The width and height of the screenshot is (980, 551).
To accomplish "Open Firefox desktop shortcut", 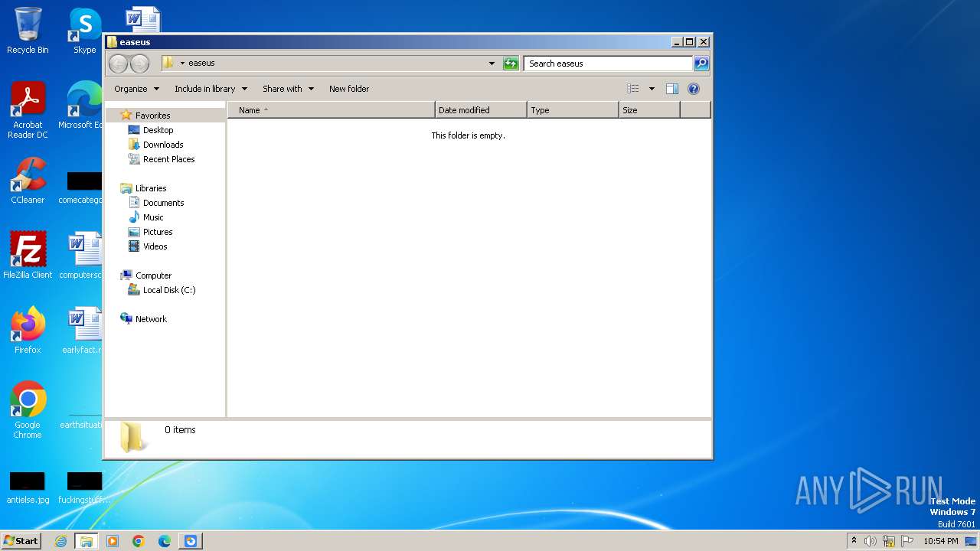I will click(28, 330).
